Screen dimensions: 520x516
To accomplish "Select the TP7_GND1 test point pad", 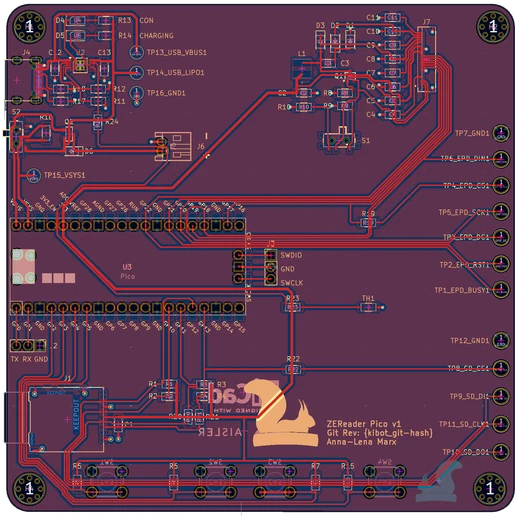I will (501, 133).
